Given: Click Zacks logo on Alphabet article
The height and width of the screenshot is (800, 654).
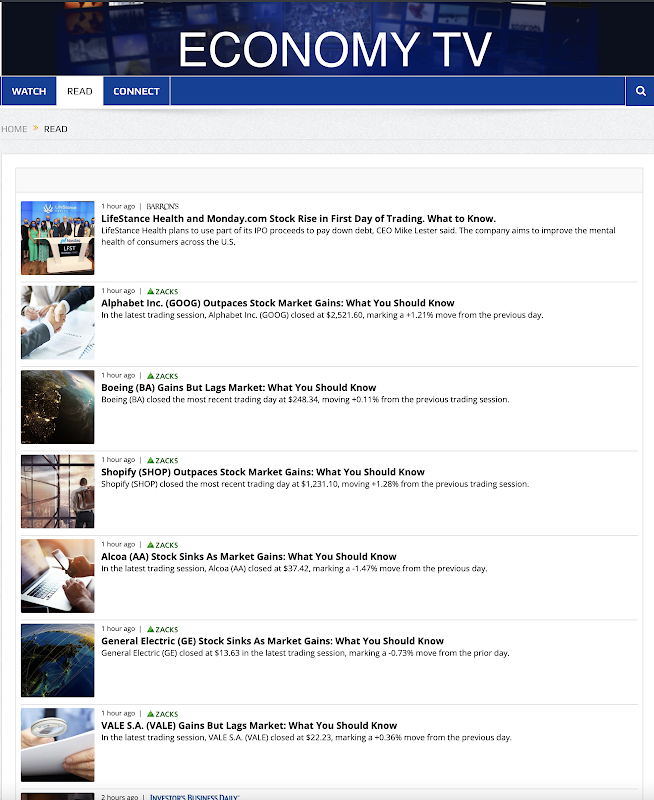Looking at the screenshot, I should pos(162,291).
